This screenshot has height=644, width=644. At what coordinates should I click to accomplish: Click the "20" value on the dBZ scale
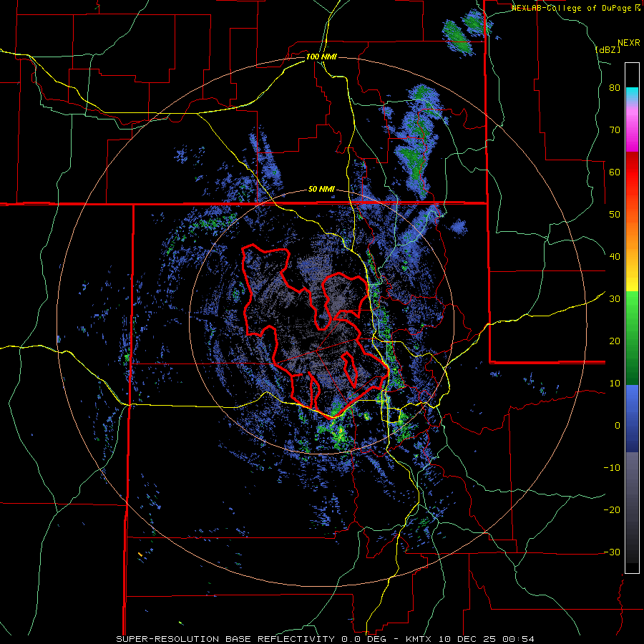click(615, 341)
